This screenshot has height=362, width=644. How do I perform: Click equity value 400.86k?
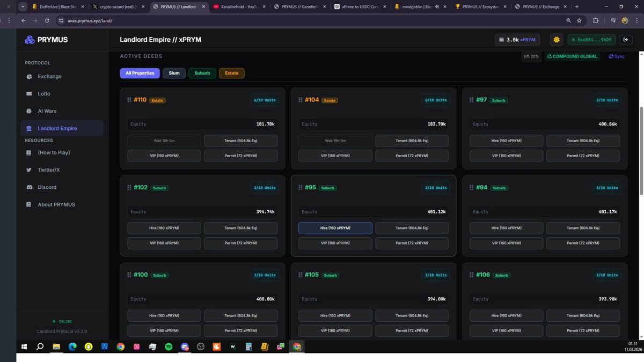(607, 124)
